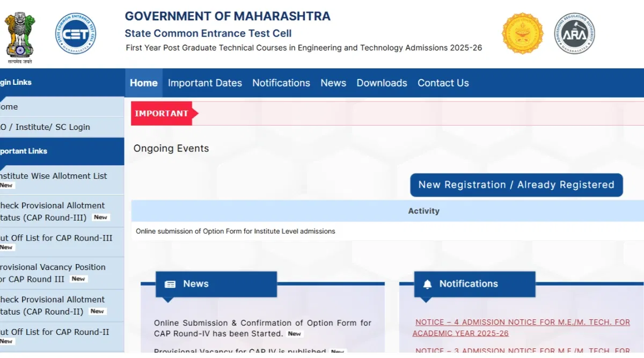
Task: Check Provisional Allotment Status CAP Round-II
Action: tap(62, 306)
